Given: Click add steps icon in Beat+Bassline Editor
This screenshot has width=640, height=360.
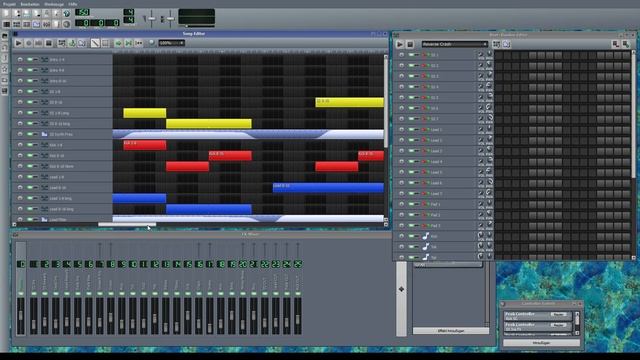Looking at the screenshot, I should 626,44.
